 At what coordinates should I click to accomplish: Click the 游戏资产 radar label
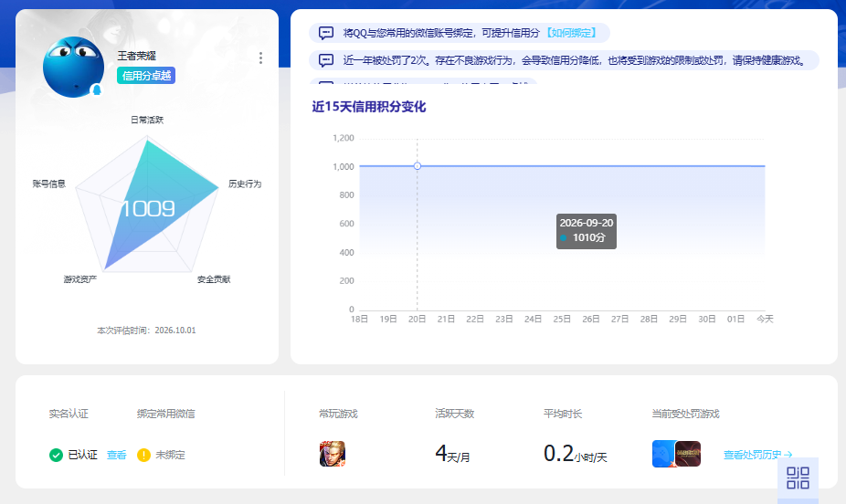[x=79, y=279]
